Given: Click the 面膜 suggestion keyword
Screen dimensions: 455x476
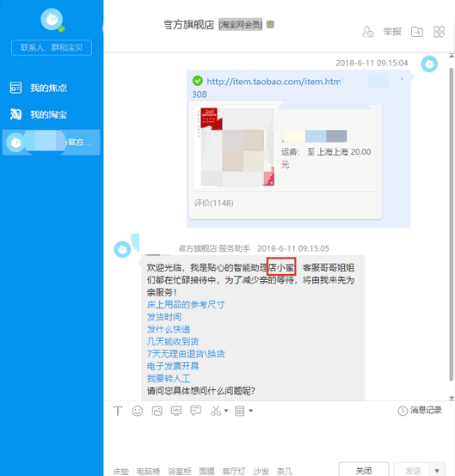Looking at the screenshot, I should 206,471.
